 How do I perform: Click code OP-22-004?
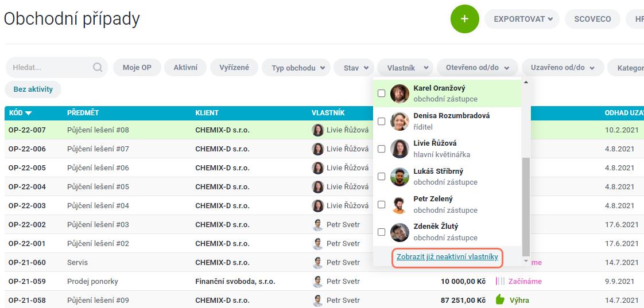click(27, 187)
